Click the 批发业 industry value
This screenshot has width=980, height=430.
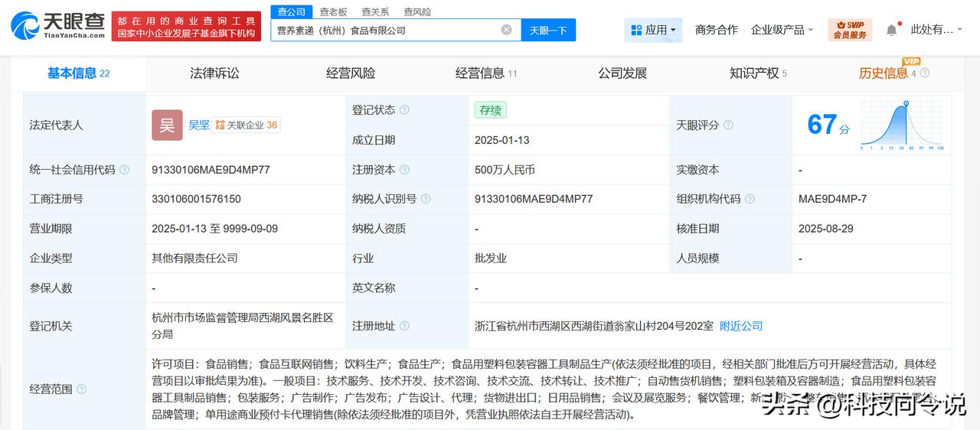491,259
